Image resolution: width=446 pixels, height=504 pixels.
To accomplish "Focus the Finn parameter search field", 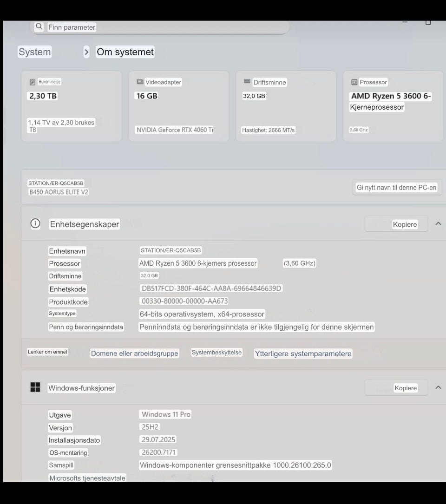I will click(x=160, y=27).
